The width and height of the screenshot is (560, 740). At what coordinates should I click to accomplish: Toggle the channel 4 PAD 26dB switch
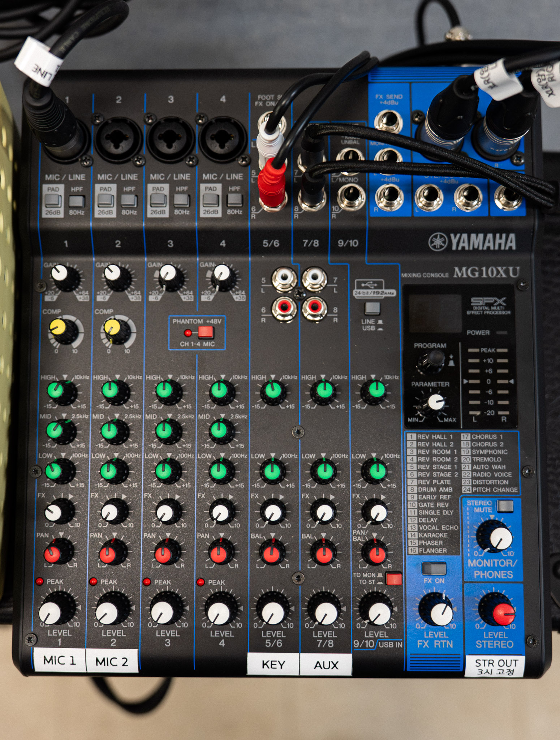coord(211,201)
